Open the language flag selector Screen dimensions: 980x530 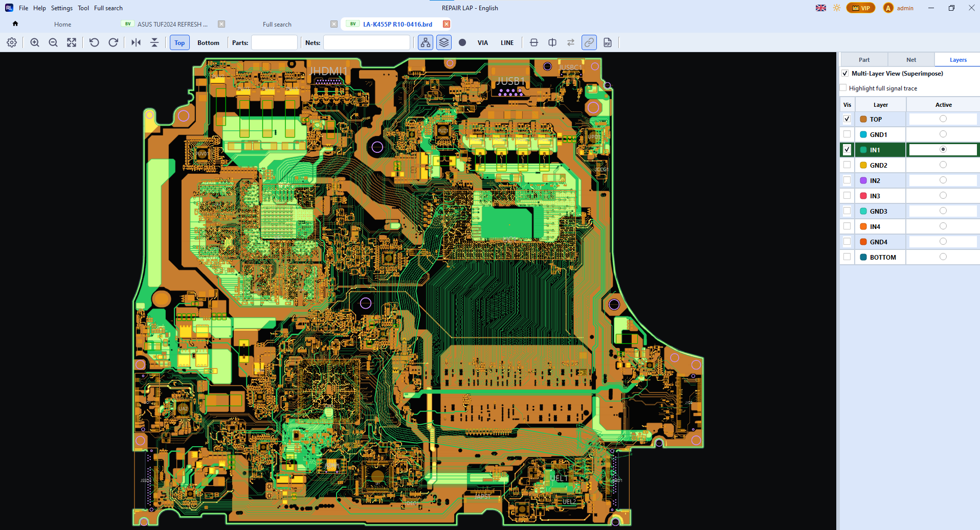[x=821, y=8]
